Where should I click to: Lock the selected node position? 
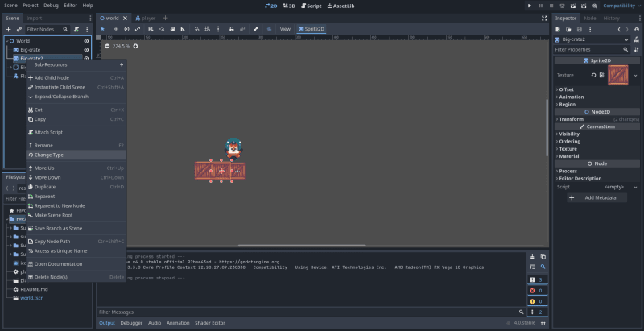point(232,29)
